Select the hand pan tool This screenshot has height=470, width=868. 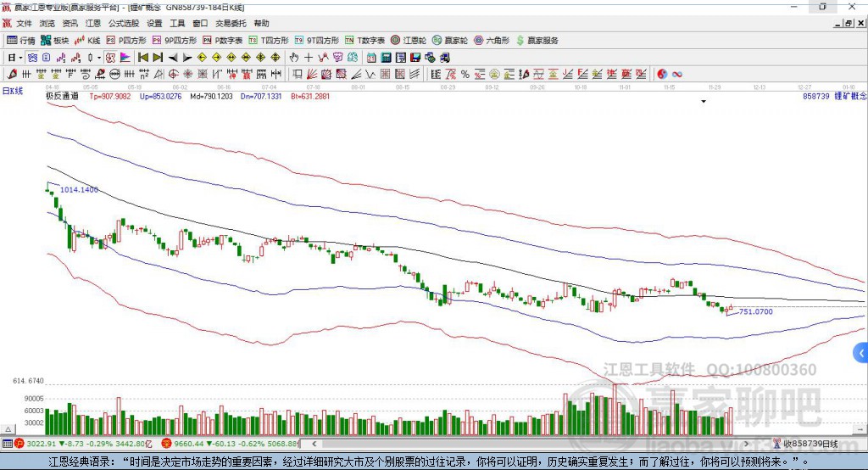coord(294,57)
